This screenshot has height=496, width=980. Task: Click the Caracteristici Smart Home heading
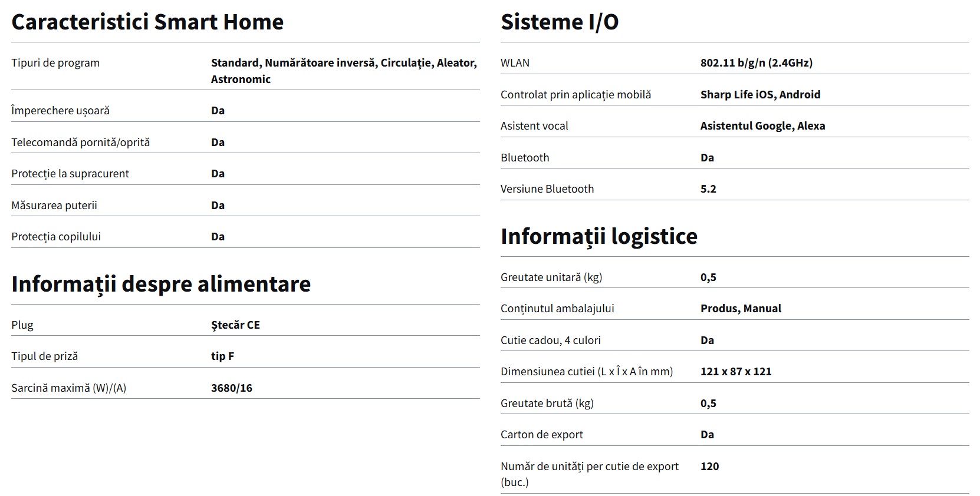point(147,22)
